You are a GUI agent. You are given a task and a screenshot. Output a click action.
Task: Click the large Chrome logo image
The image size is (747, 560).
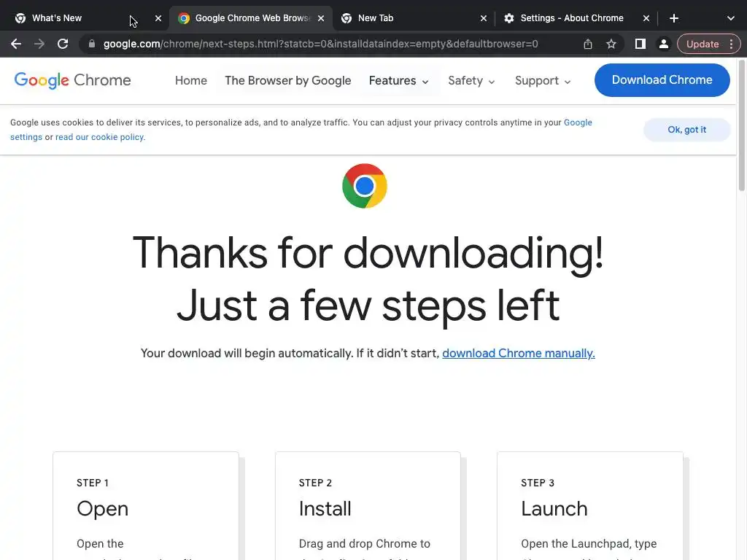click(x=365, y=186)
